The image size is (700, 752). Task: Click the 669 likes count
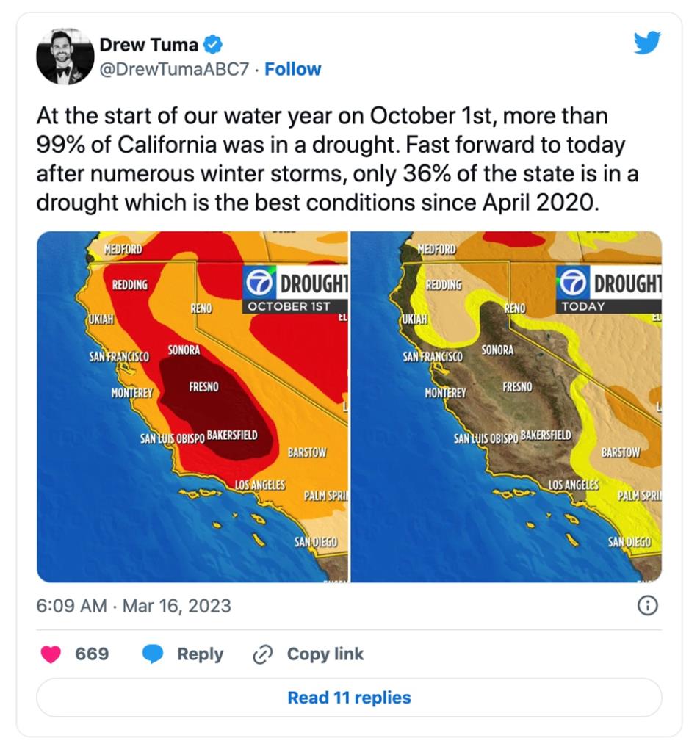[92, 654]
